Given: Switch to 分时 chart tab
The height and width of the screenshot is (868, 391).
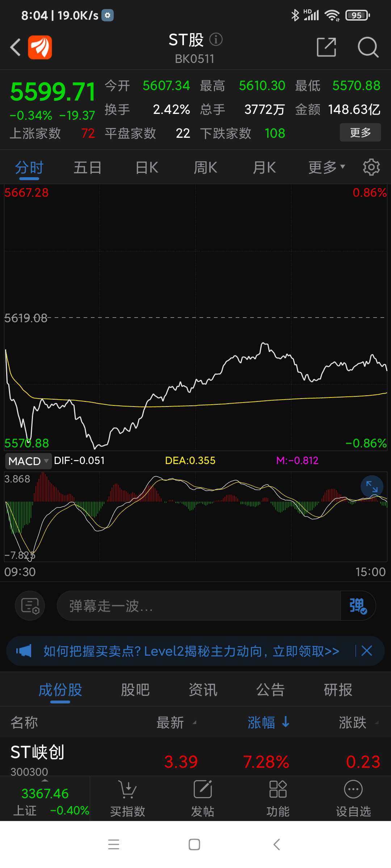Looking at the screenshot, I should click(29, 167).
